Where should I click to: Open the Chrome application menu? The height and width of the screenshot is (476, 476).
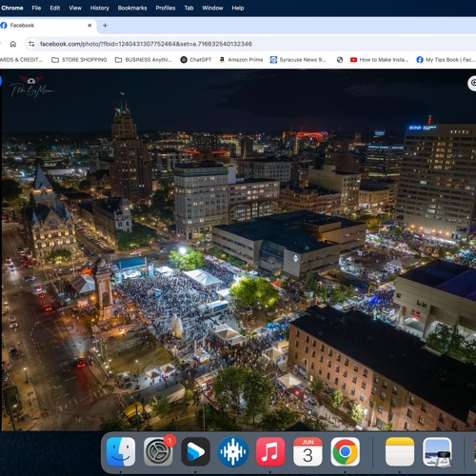12,8
